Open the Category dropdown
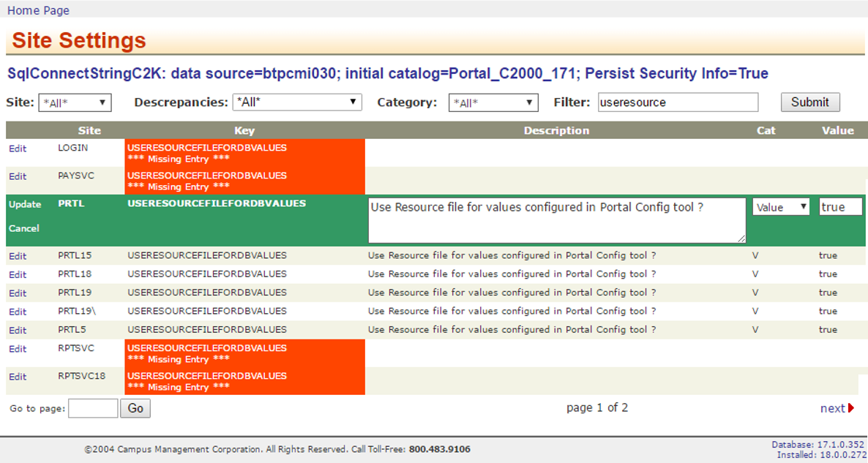 pos(493,103)
